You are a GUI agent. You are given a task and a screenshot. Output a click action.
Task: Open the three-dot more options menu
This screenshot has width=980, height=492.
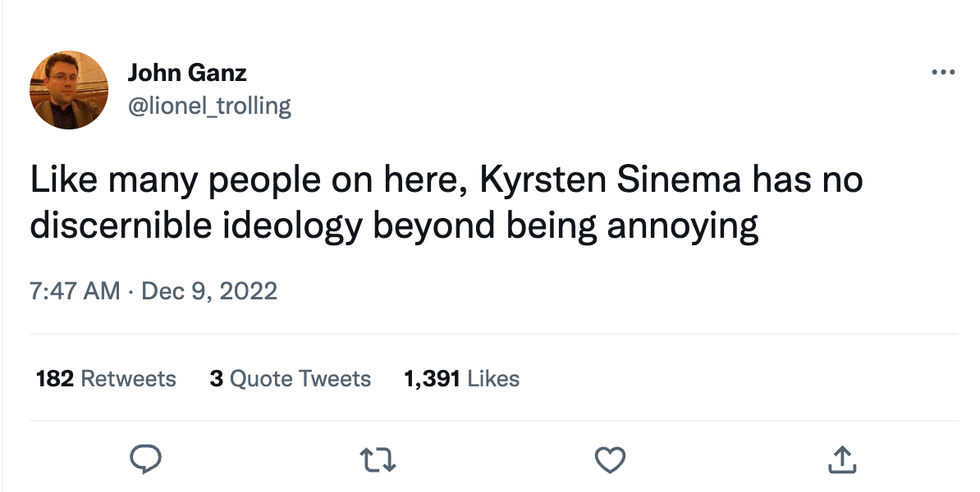942,73
